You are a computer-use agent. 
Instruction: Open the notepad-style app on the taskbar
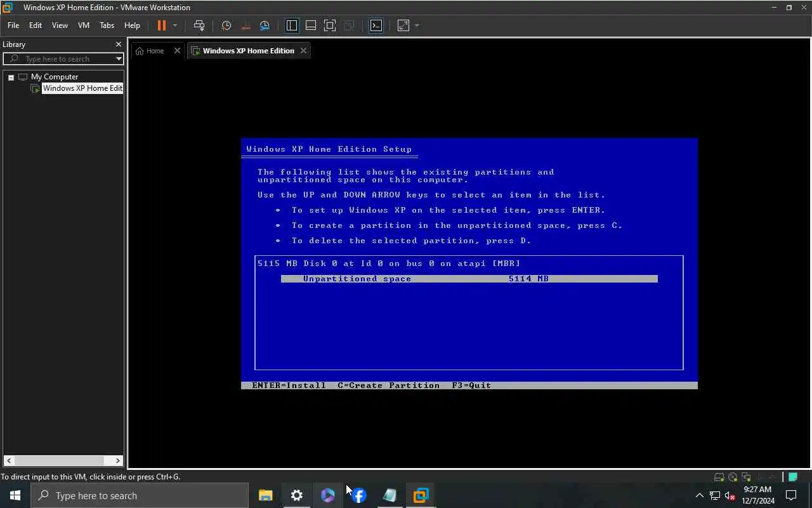click(x=390, y=495)
